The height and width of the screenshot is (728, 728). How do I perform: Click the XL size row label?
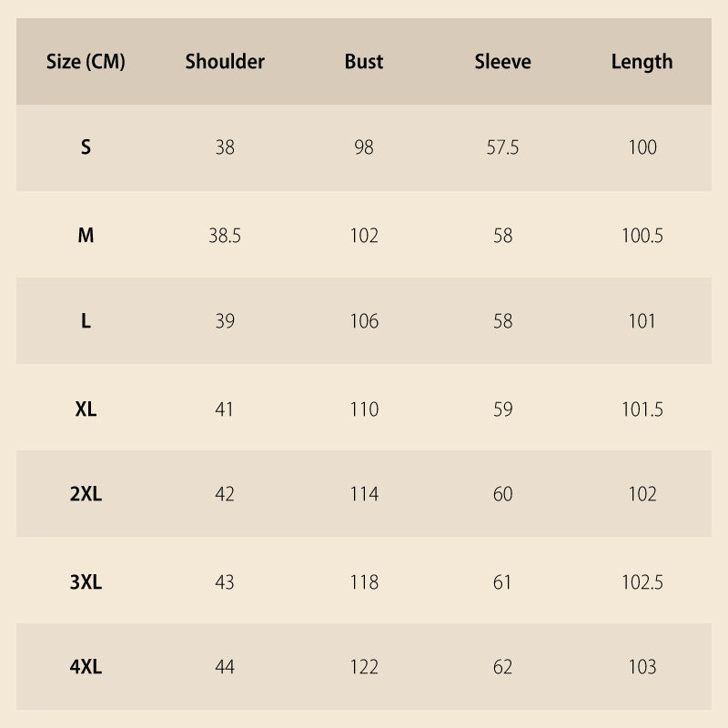point(86,409)
